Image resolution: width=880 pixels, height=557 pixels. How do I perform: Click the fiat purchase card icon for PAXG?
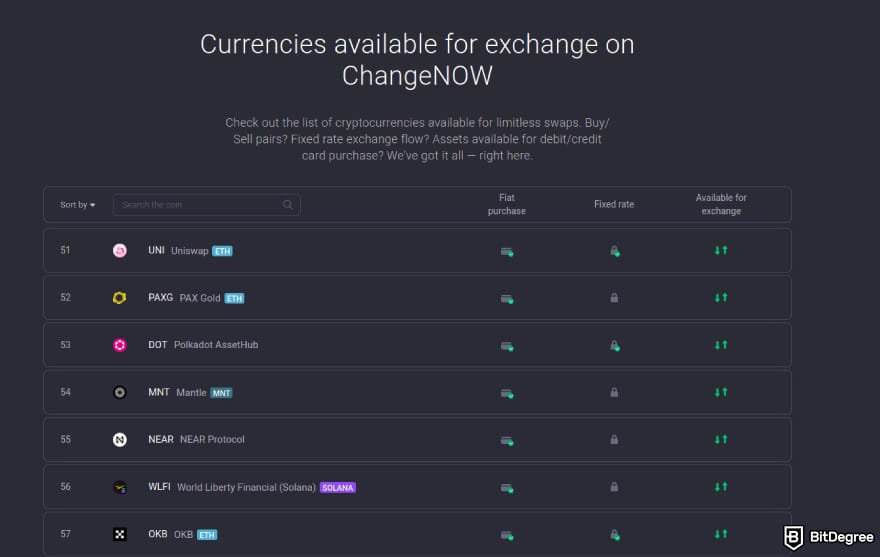(x=507, y=299)
